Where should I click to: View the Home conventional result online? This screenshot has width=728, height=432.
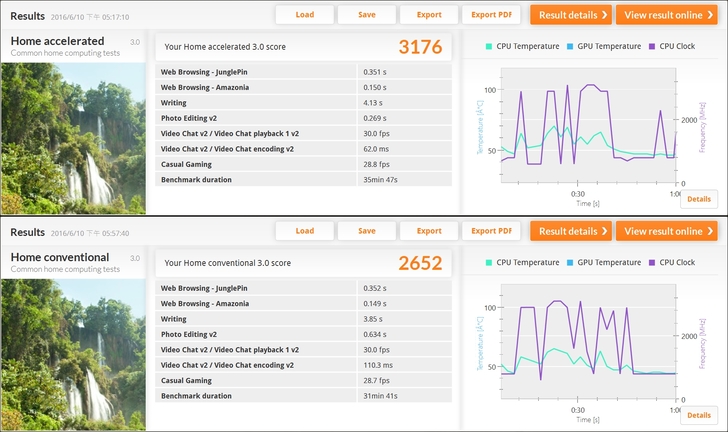pos(666,231)
